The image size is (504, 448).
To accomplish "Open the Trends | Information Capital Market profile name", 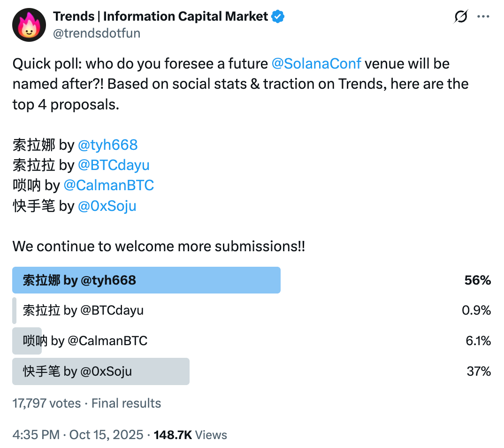I will tap(160, 17).
